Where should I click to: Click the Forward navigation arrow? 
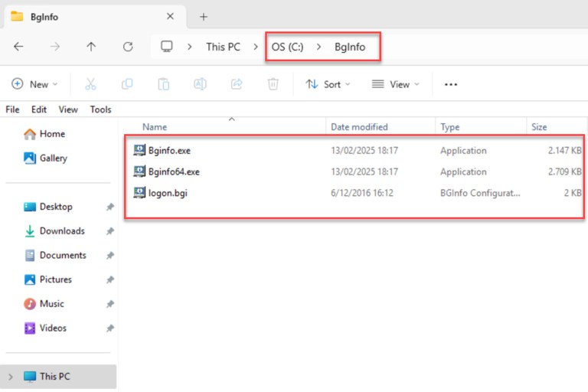click(55, 47)
